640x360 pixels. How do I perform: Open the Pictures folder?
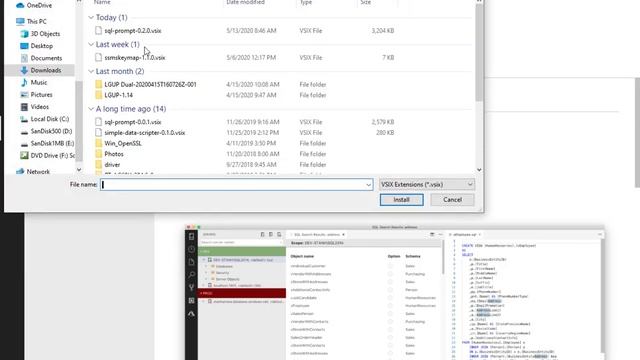(x=42, y=95)
